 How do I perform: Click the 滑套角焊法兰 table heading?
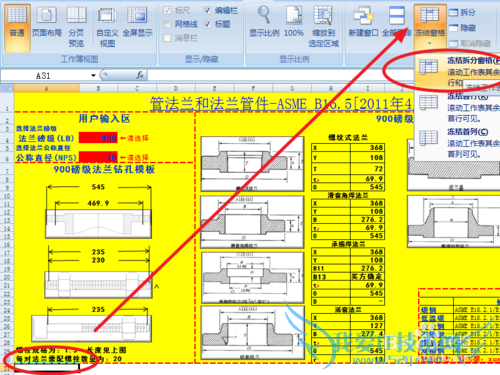[x=348, y=195]
